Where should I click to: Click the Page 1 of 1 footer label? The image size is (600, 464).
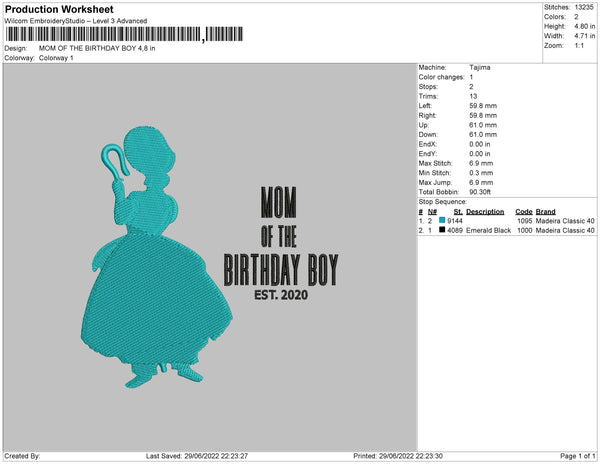[x=577, y=456]
